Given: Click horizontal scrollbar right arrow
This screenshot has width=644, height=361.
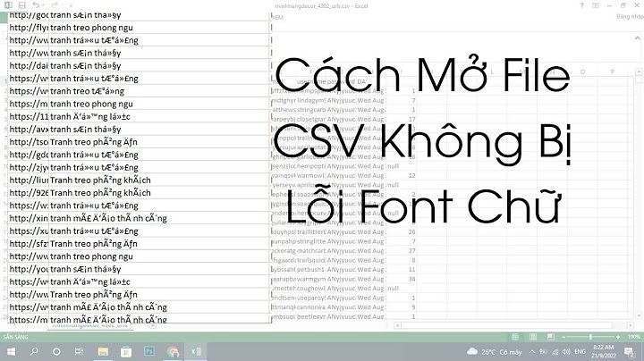Looking at the screenshot, I should pyautogui.click(x=630, y=325).
